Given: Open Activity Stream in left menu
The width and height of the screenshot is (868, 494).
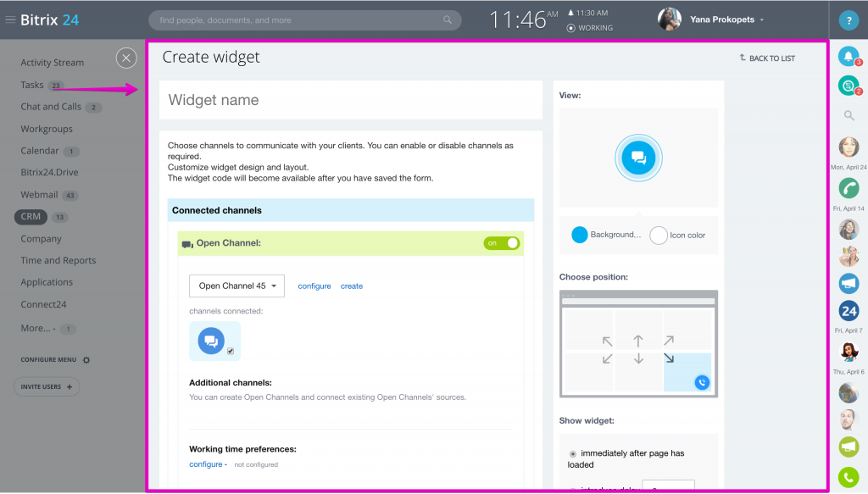Looking at the screenshot, I should [x=52, y=63].
